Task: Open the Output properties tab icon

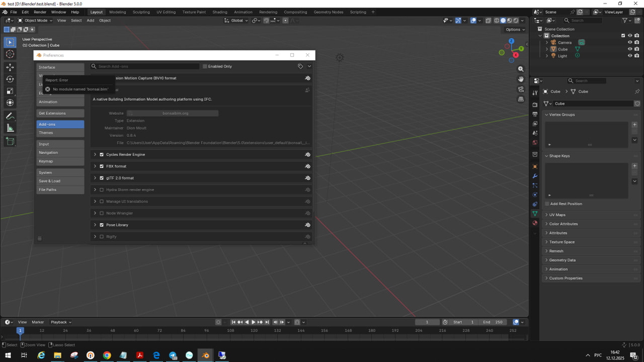Action: tap(535, 114)
